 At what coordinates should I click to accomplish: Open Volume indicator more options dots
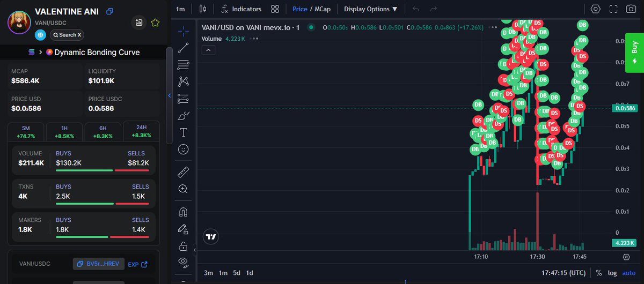pyautogui.click(x=255, y=39)
